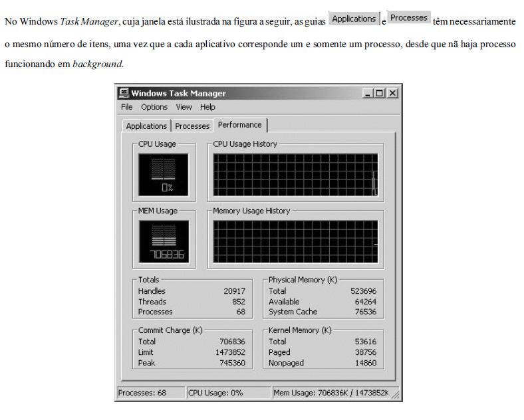Switch to the Applications tab in Task Manager
Screen dimensions: 524x420
tap(146, 126)
